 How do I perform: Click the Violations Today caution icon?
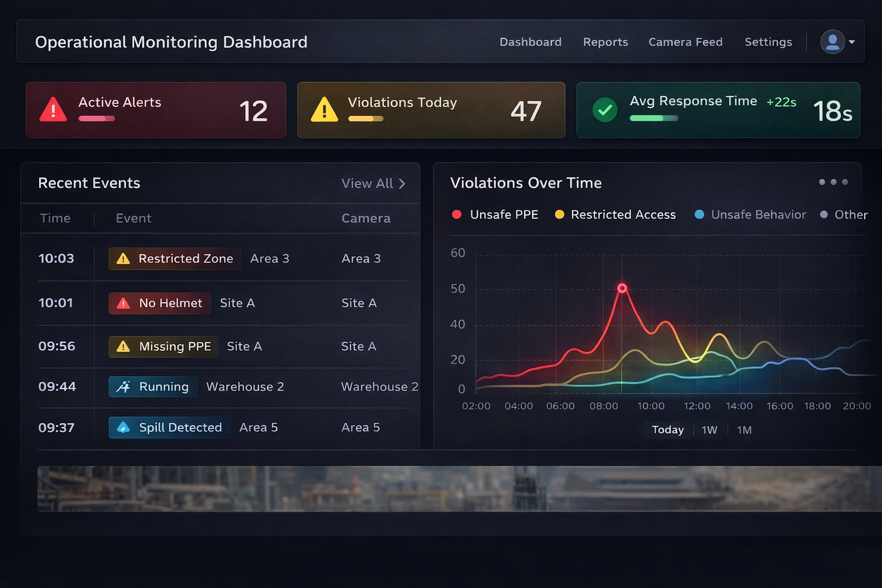tap(325, 110)
